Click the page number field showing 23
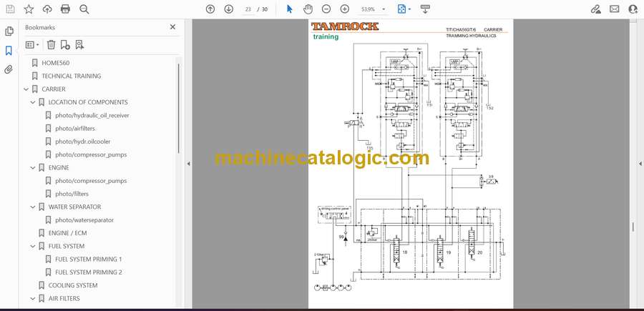The width and height of the screenshot is (644, 311). pos(248,9)
